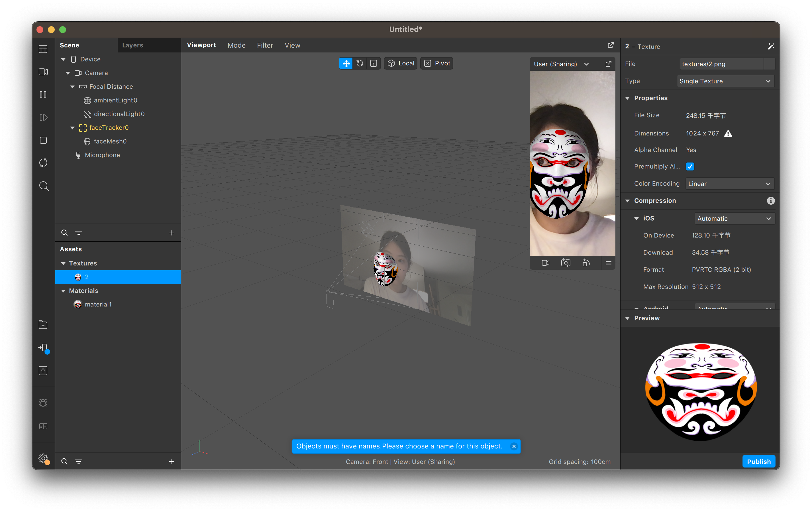Collapse the Textures asset folder
The width and height of the screenshot is (812, 512).
pos(63,263)
